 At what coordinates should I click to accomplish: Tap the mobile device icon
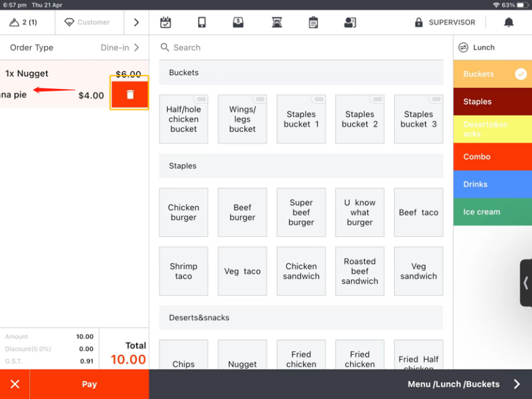[x=202, y=22]
